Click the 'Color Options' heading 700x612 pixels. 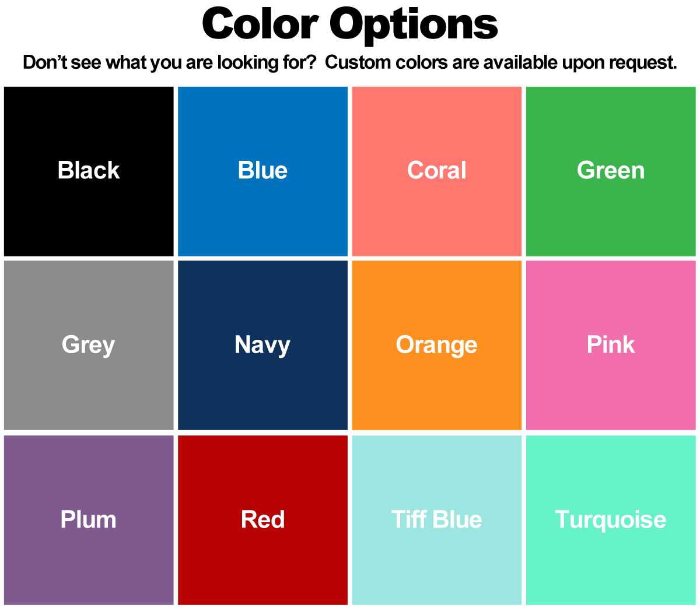350,24
